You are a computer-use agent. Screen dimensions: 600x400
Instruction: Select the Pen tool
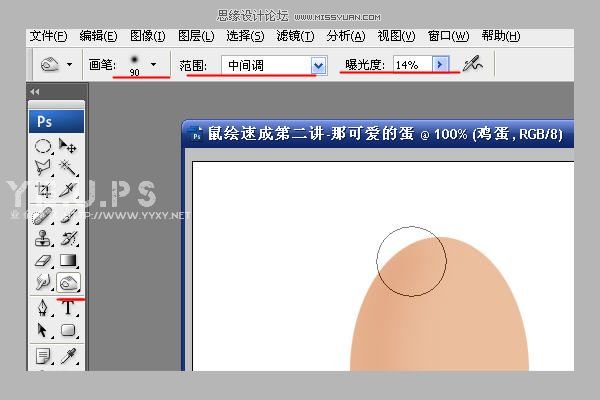43,307
